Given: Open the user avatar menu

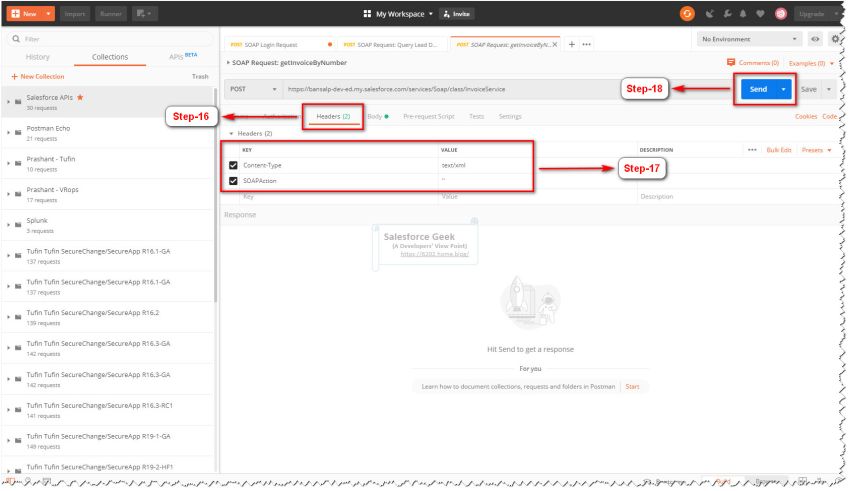Looking at the screenshot, I should 781,14.
